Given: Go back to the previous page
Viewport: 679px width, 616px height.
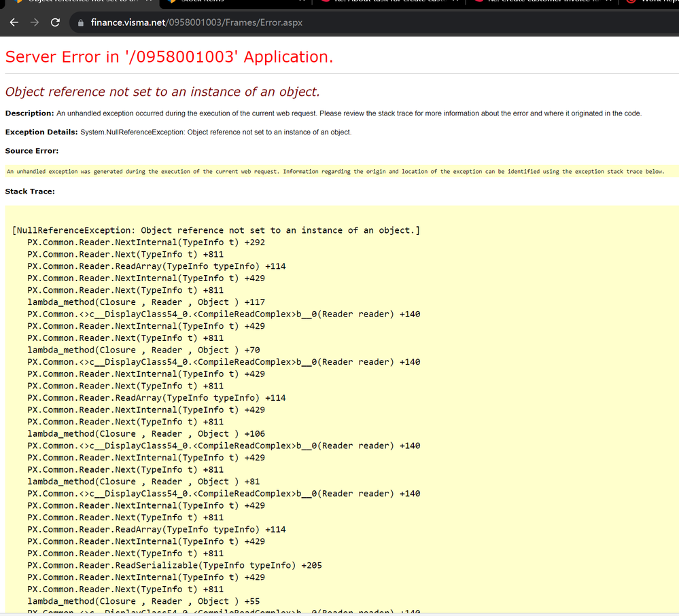Looking at the screenshot, I should tap(14, 22).
